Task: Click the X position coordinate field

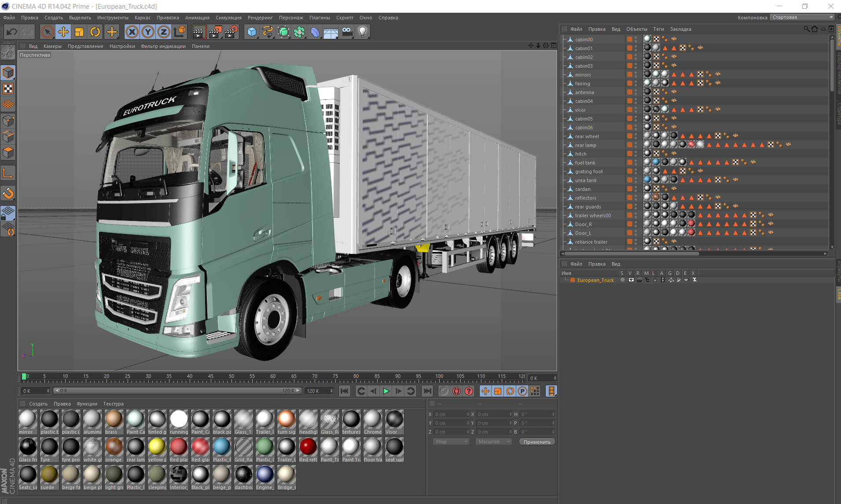Action: point(451,414)
